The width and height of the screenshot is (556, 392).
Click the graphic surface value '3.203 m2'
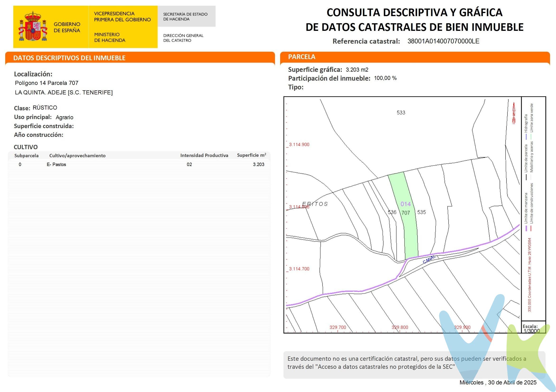357,70
